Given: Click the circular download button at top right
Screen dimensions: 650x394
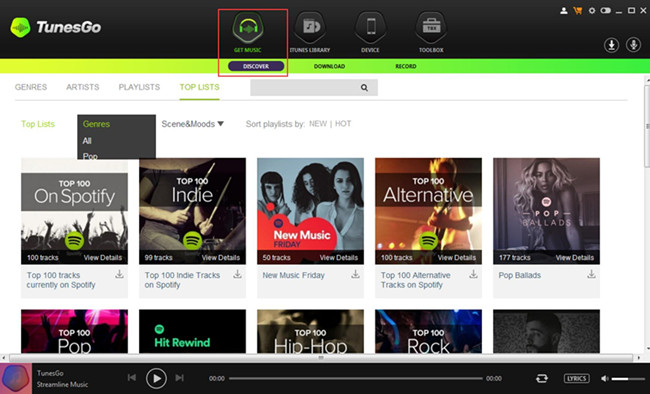Looking at the screenshot, I should click(x=611, y=45).
